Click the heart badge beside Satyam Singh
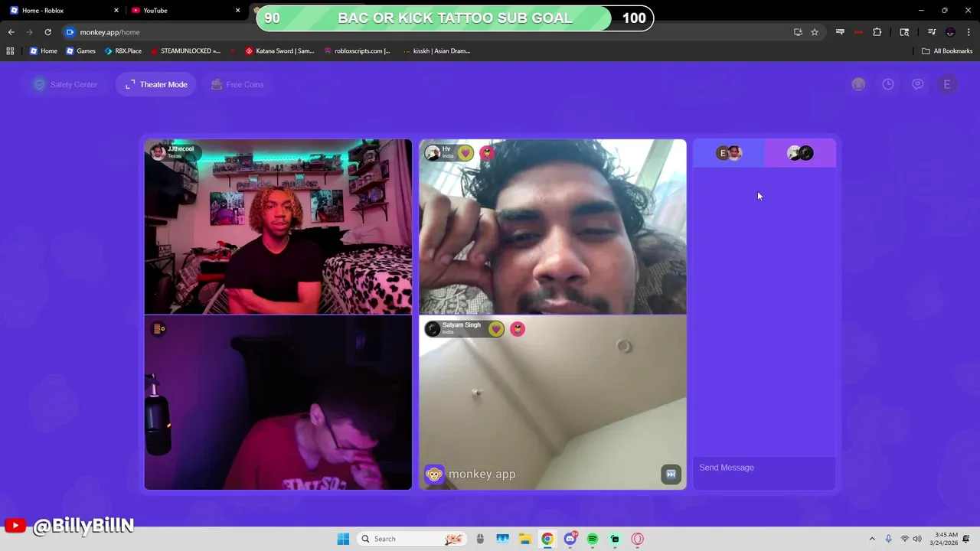Image resolution: width=980 pixels, height=551 pixels. pyautogui.click(x=496, y=329)
